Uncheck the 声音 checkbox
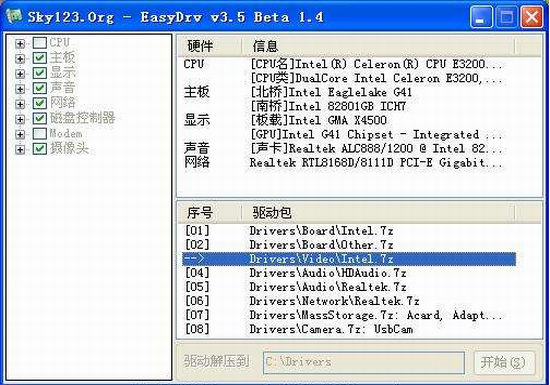Screen dimensions: 550x385 click(40, 88)
